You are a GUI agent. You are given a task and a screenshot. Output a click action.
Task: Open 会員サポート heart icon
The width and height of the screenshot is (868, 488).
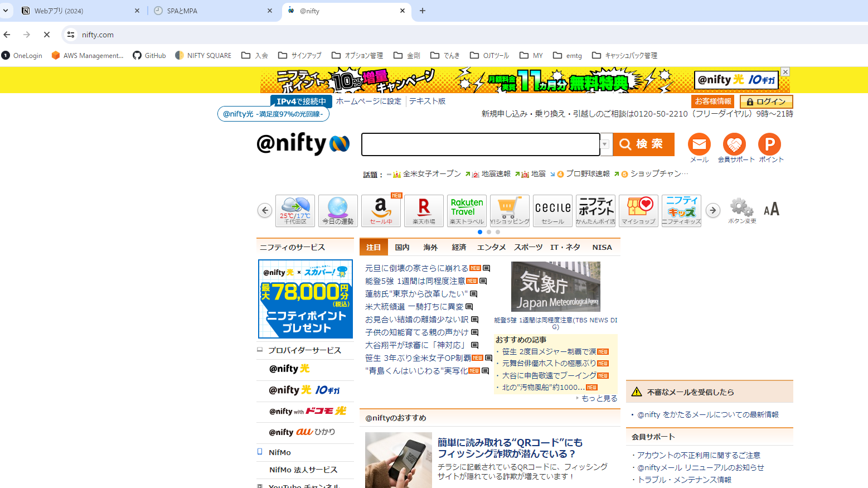click(x=734, y=144)
